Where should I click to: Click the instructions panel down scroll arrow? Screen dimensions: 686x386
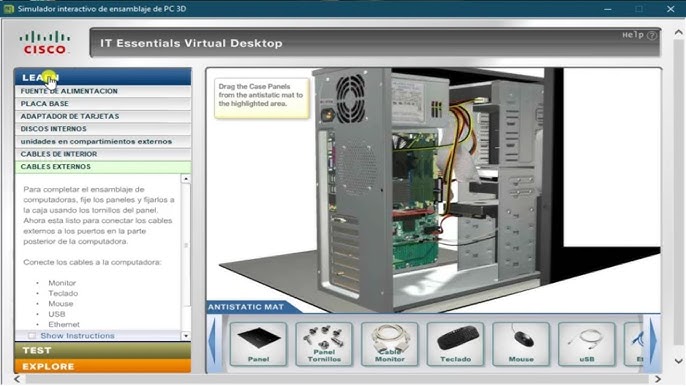click(186, 336)
